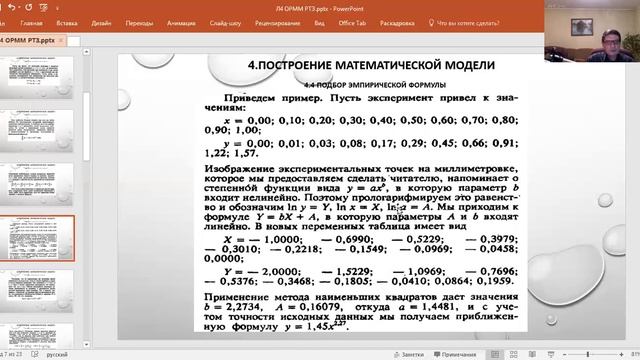Click the zoom in plus button
The image size is (640, 360).
coord(621,355)
